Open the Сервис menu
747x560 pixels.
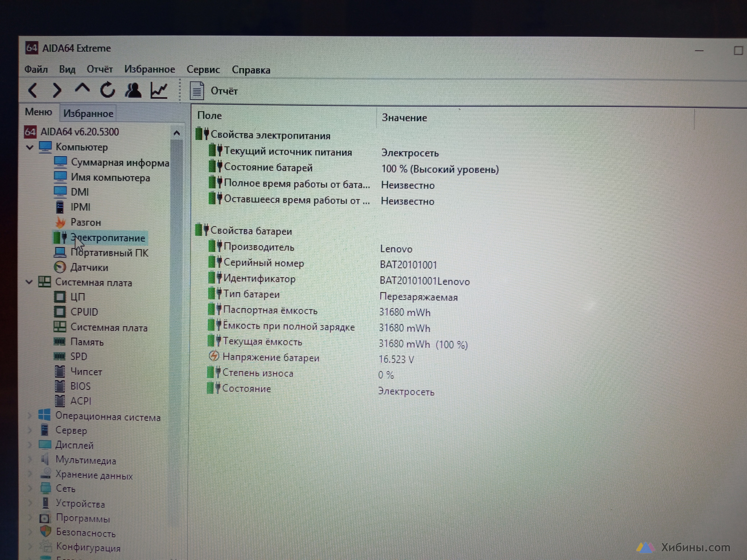[x=203, y=70]
